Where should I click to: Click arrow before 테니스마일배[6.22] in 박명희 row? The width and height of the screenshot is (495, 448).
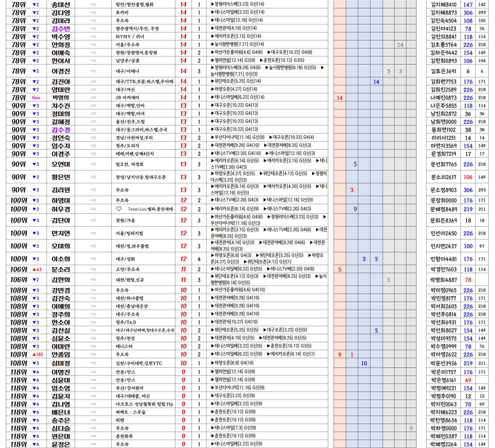pyautogui.click(x=212, y=97)
